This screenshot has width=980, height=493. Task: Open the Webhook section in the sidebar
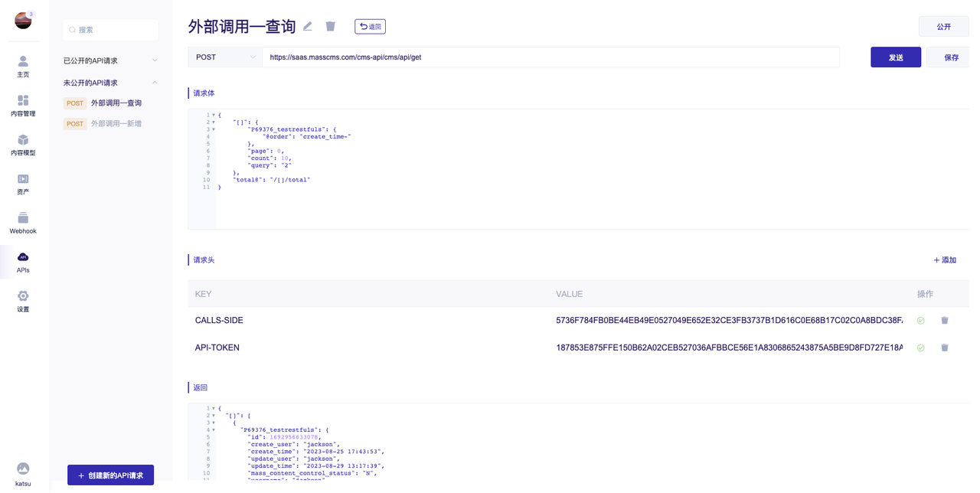coord(23,224)
